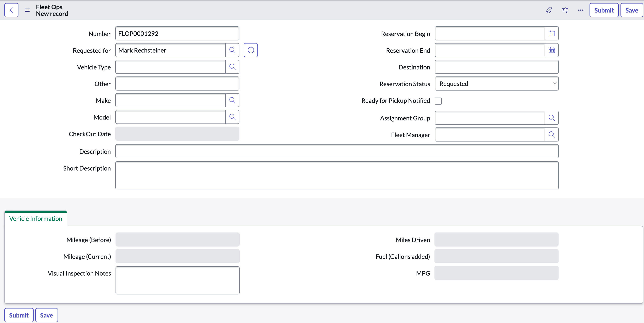
Task: Open the form context menu icon
Action: [x=27, y=10]
